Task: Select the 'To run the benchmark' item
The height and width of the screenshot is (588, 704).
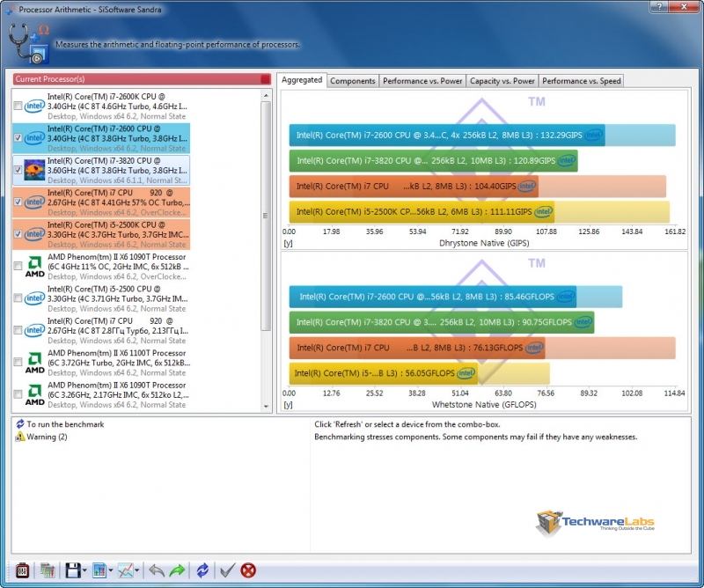Action: click(x=65, y=424)
